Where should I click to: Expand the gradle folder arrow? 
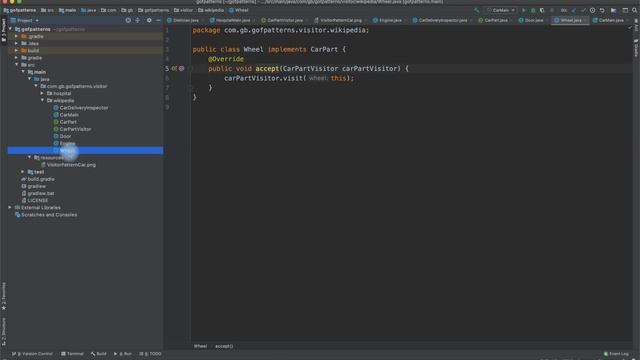point(17,58)
